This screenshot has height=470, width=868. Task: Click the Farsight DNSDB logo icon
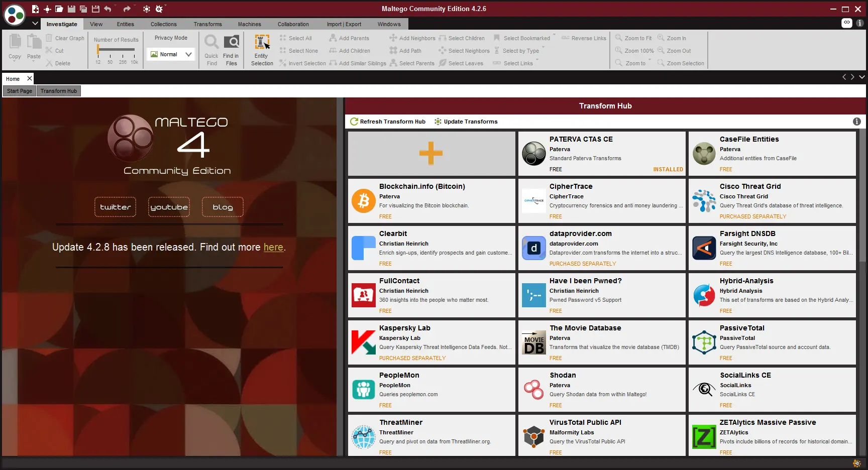click(x=704, y=248)
